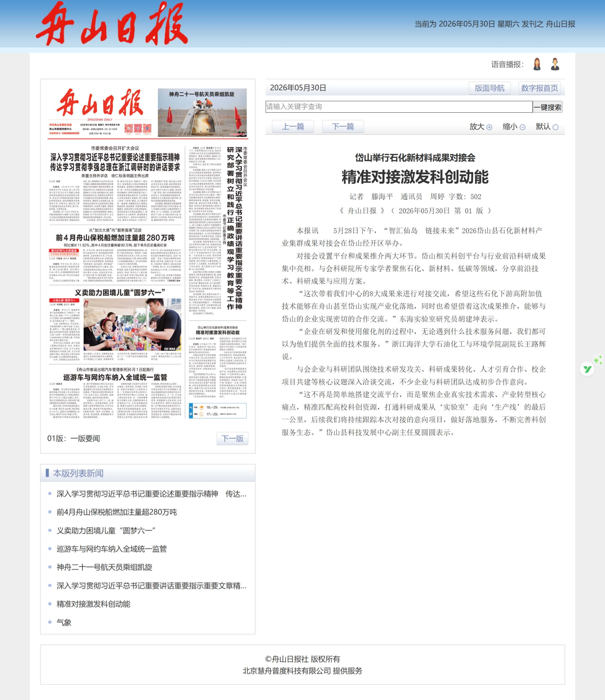Go to 数字报首页

(539, 88)
